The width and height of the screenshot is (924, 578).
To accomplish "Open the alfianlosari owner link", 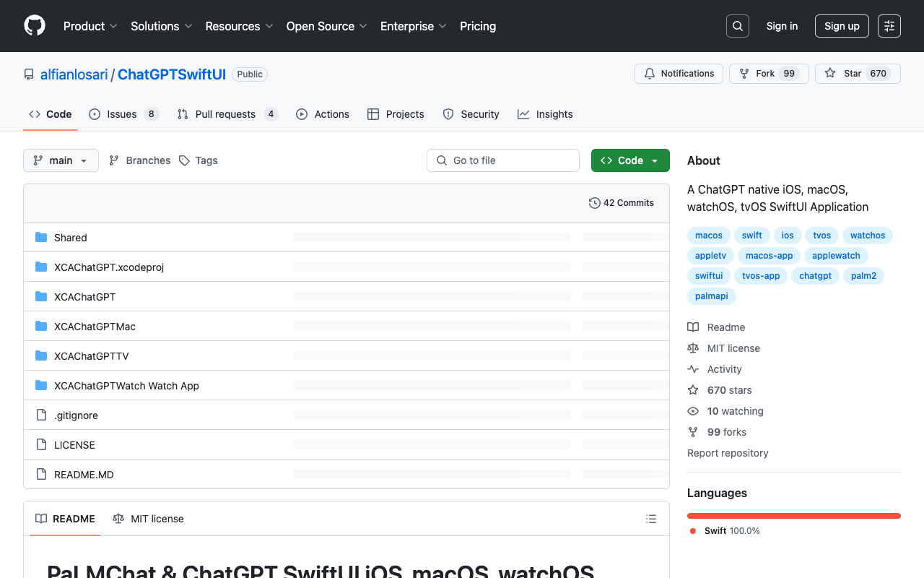I will pyautogui.click(x=74, y=74).
